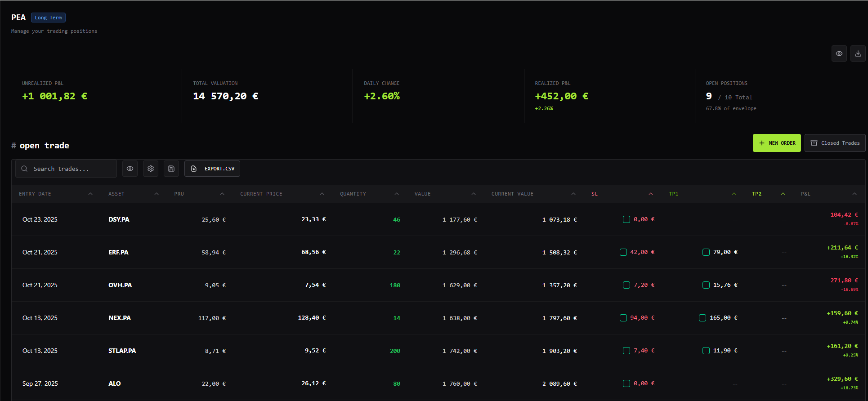
Task: Sort by CURRENT PRICE column arrow
Action: (x=322, y=194)
